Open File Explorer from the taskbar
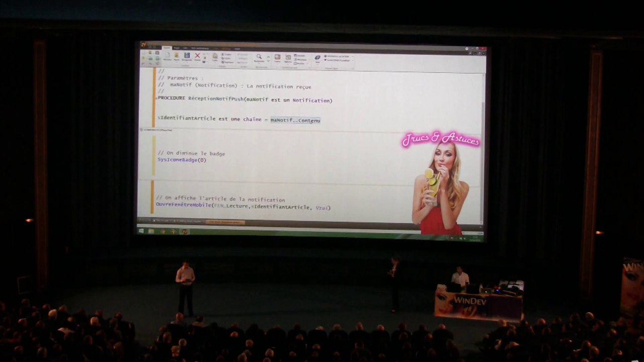This screenshot has height=362, width=644. pyautogui.click(x=151, y=231)
